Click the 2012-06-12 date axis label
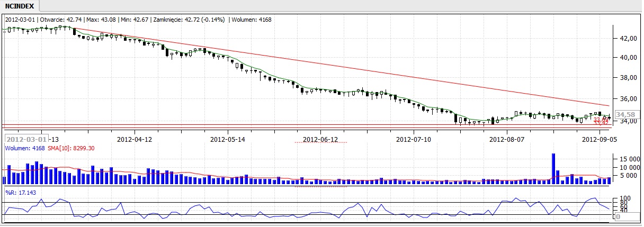The height and width of the screenshot is (227, 644). click(x=320, y=140)
